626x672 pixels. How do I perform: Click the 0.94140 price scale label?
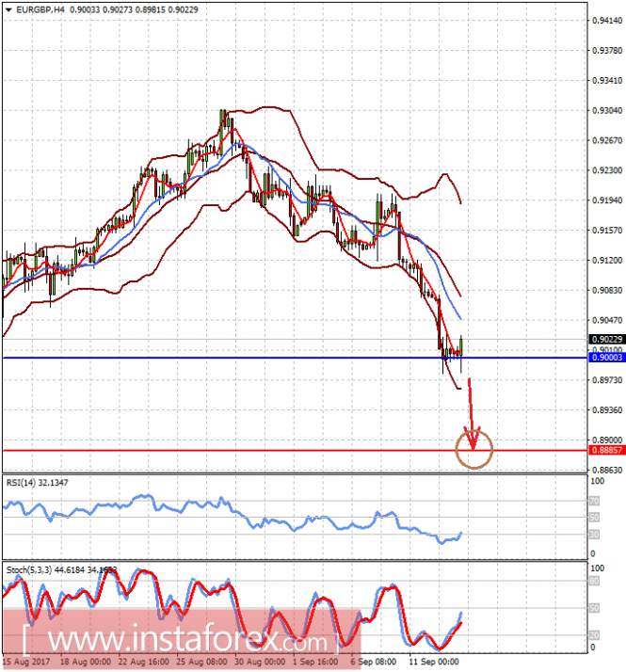[x=607, y=21]
